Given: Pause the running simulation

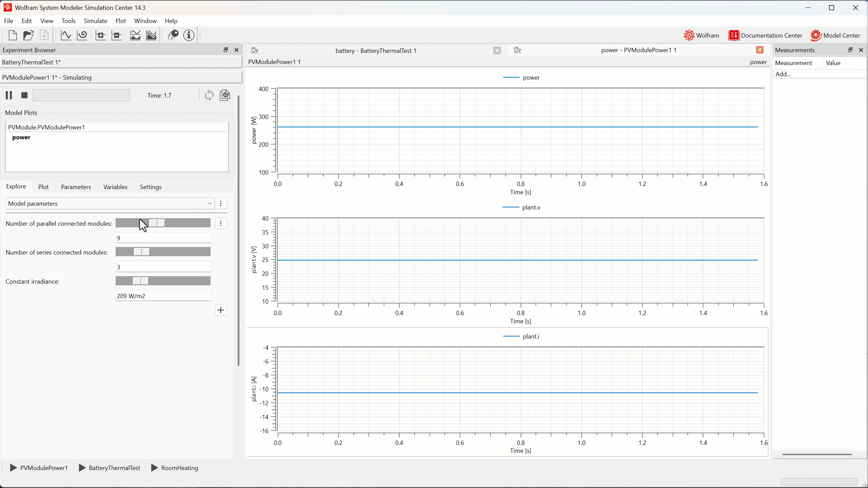Looking at the screenshot, I should pyautogui.click(x=9, y=95).
